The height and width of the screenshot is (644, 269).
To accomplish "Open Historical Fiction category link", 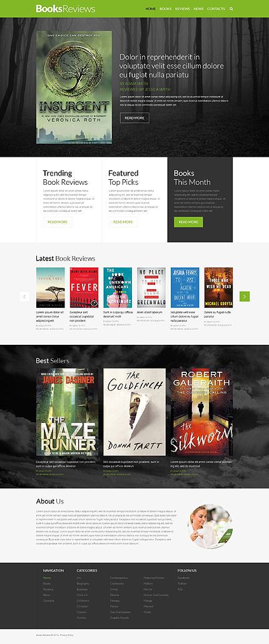I will coord(155,578).
